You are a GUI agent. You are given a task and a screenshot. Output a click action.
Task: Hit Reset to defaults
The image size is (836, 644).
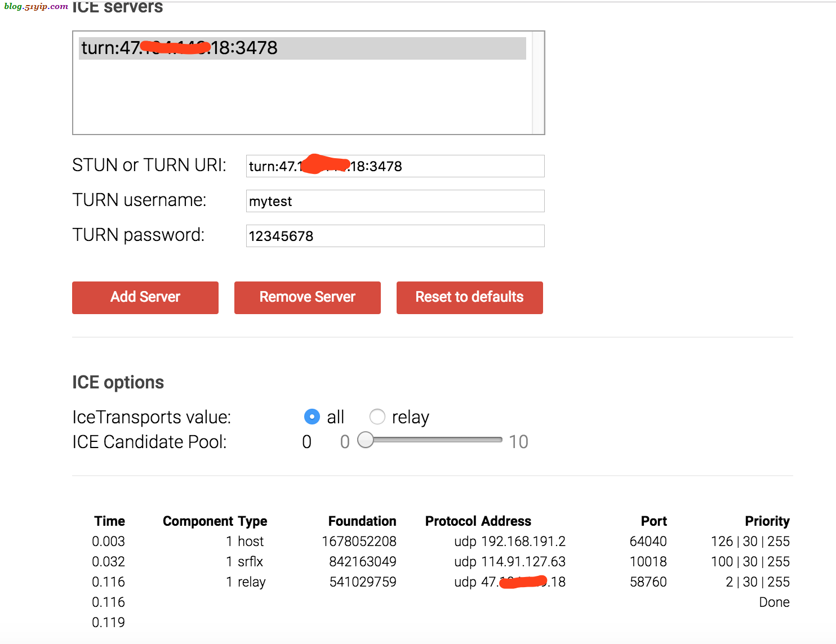[x=469, y=297]
